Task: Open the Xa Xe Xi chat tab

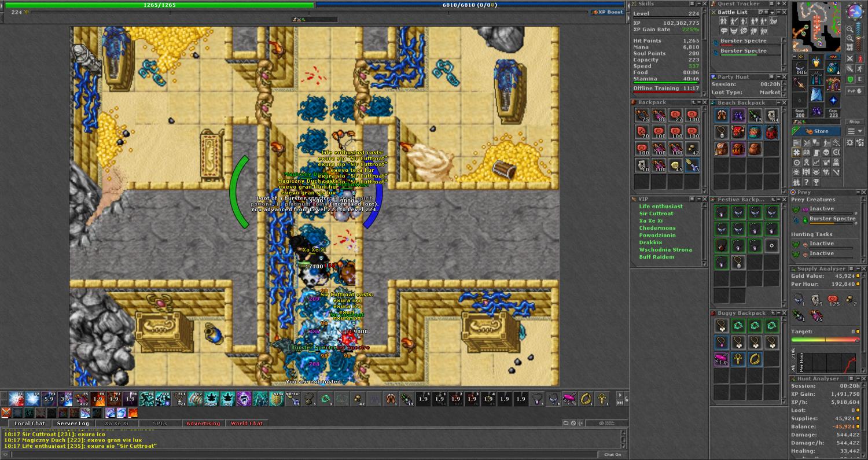Action: pyautogui.click(x=117, y=423)
